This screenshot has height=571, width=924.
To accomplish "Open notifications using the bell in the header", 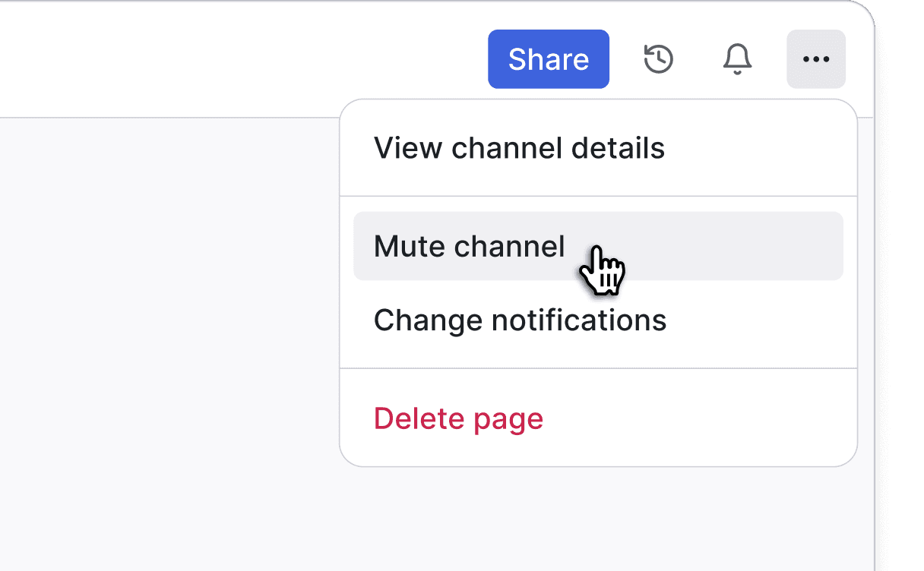I will tap(737, 59).
